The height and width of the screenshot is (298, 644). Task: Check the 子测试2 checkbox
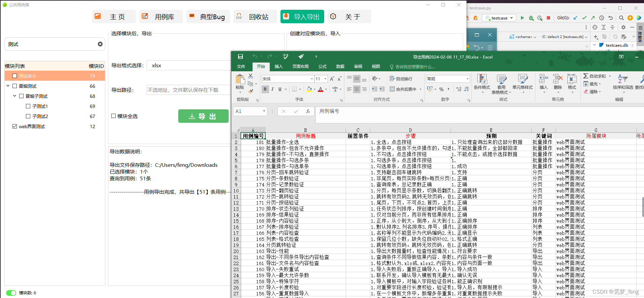click(28, 116)
